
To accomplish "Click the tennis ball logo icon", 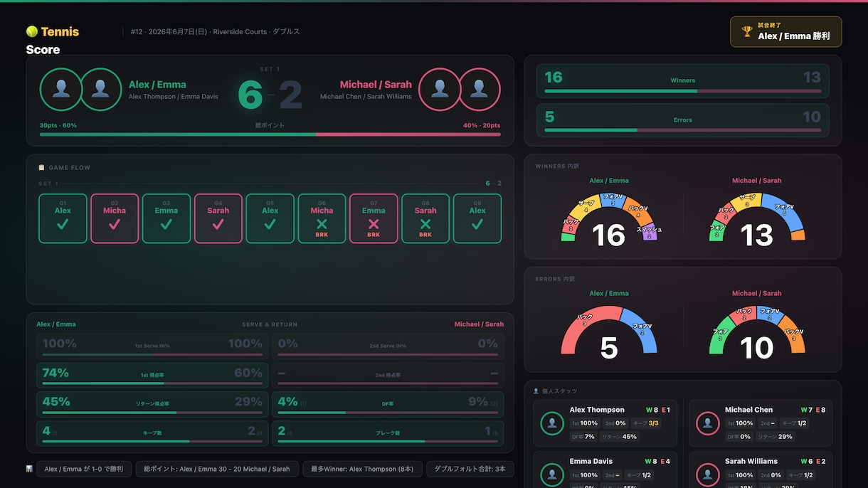I will click(31, 31).
